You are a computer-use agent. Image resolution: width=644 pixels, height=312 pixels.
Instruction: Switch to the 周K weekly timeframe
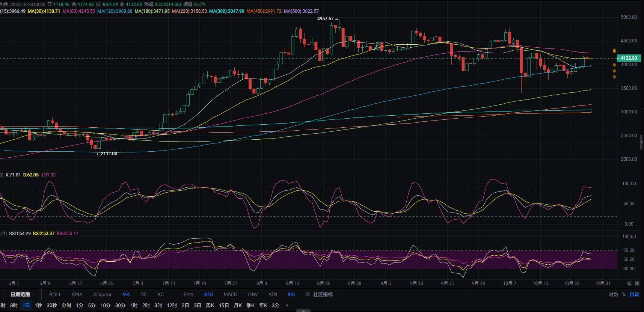coord(210,305)
